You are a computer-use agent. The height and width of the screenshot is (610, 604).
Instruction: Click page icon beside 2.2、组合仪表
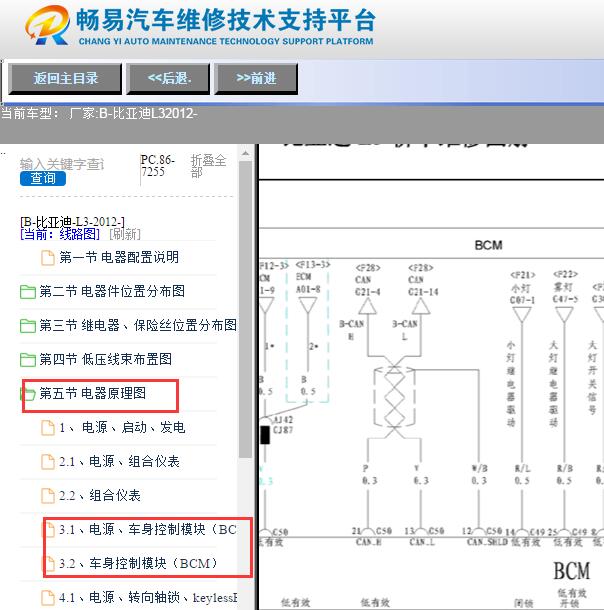pos(48,496)
